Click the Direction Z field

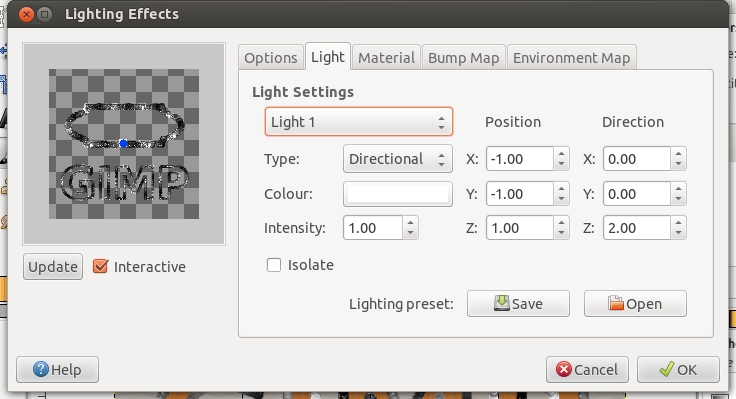coord(637,228)
